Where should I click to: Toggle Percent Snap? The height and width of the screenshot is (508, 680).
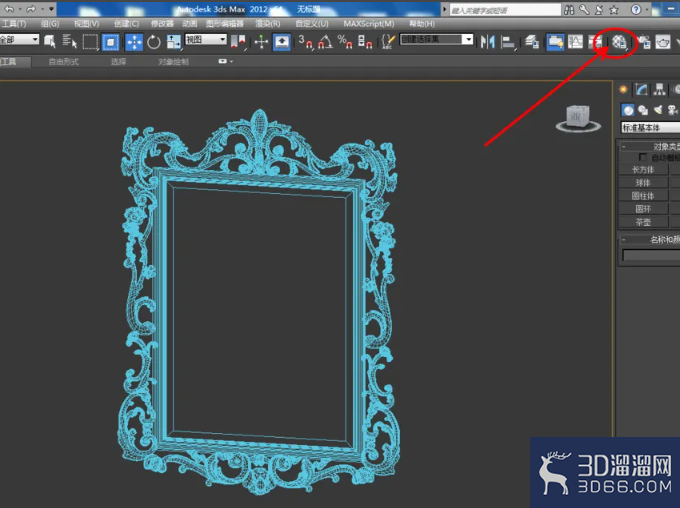[345, 42]
